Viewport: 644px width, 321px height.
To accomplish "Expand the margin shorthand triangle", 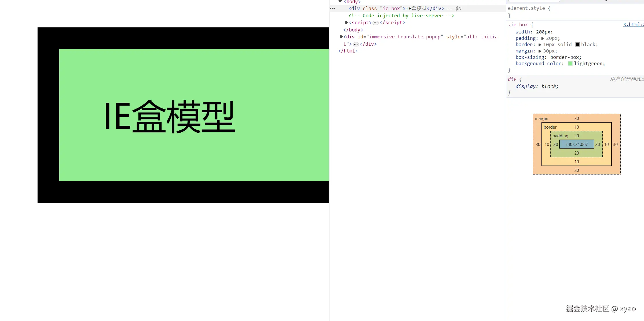I will (x=539, y=51).
